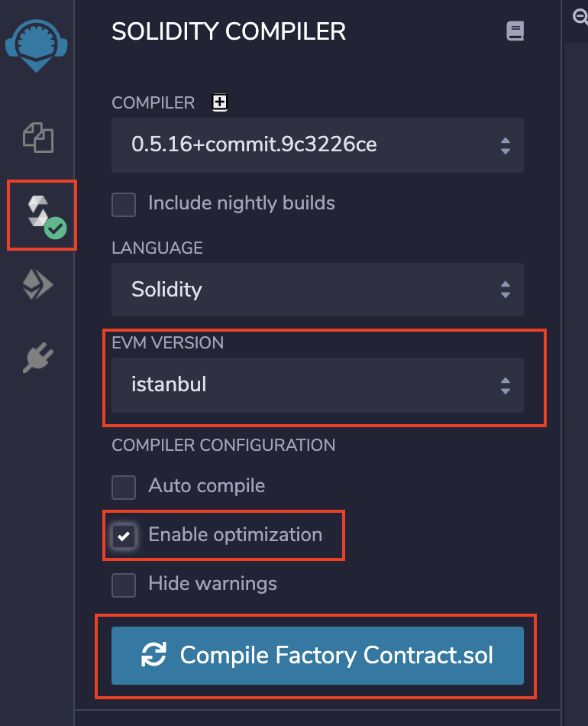
Task: Click the EVM VERSION field label
Action: 167,343
